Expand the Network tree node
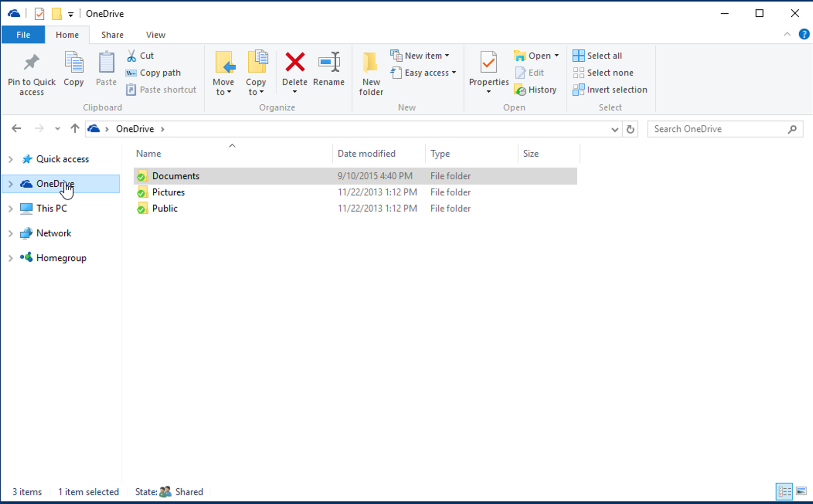Screen dimensions: 813x504 coord(10,233)
